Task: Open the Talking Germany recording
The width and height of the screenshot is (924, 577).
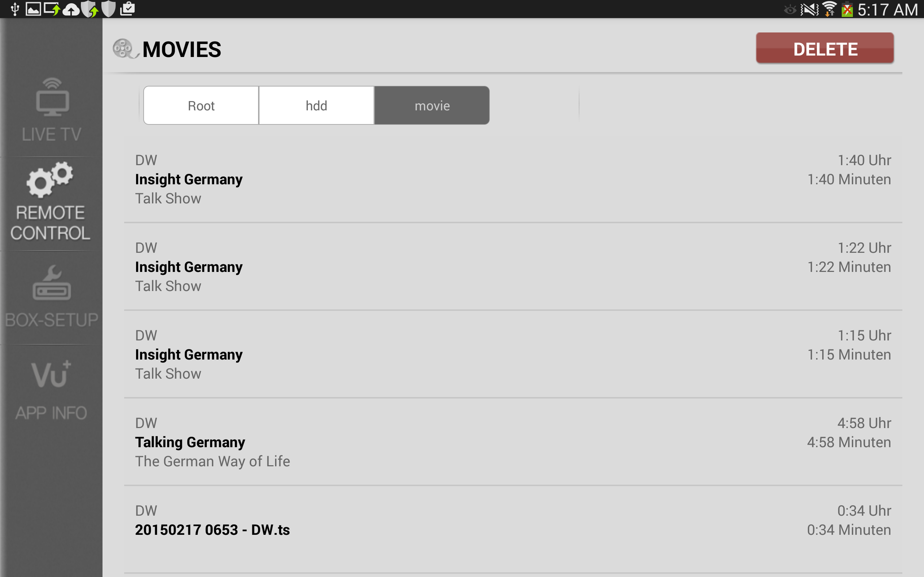Action: [x=513, y=442]
